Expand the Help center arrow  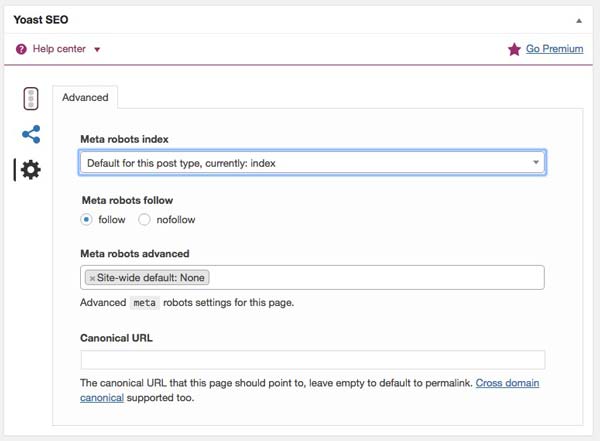point(97,49)
